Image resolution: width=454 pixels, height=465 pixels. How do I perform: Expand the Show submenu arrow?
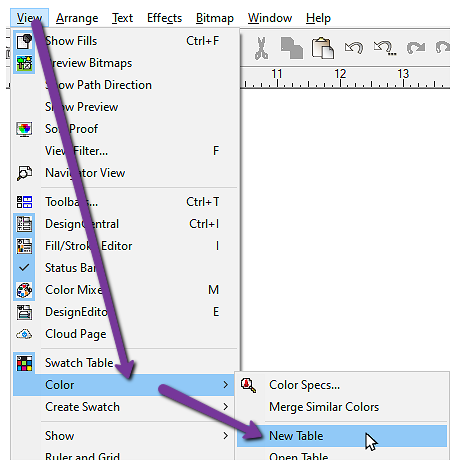(226, 436)
